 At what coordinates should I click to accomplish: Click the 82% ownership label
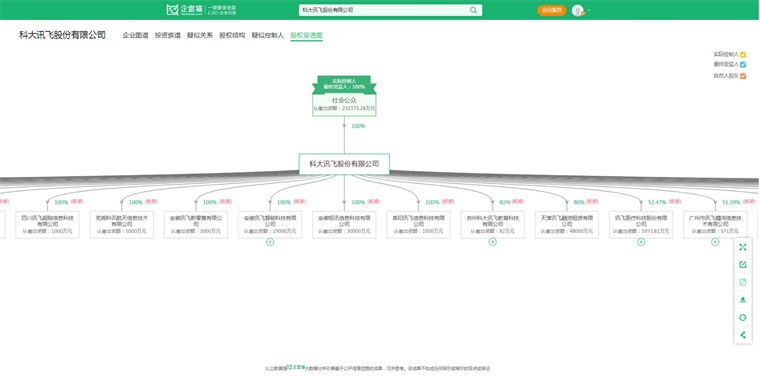[505, 202]
